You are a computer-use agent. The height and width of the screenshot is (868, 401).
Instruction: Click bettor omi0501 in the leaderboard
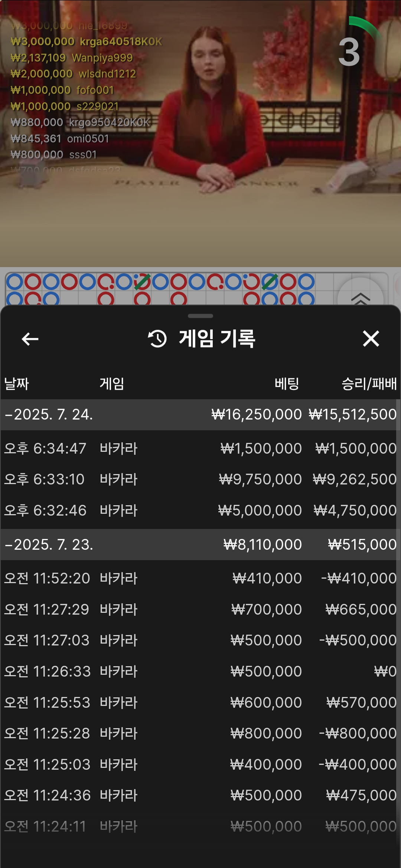(x=88, y=139)
